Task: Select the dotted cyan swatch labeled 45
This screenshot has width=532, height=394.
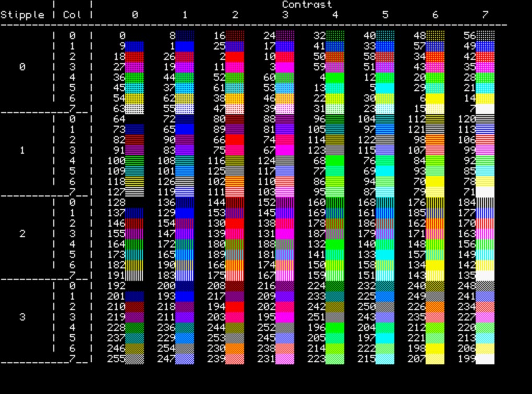Action: click(x=135, y=88)
